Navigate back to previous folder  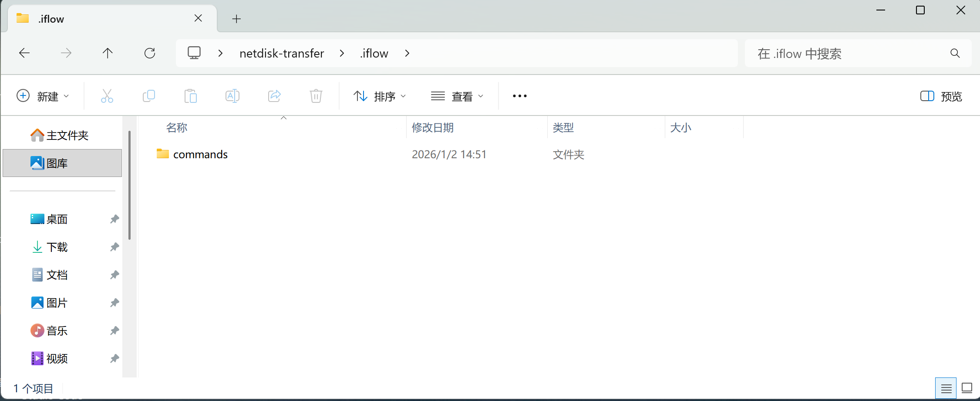[x=24, y=53]
